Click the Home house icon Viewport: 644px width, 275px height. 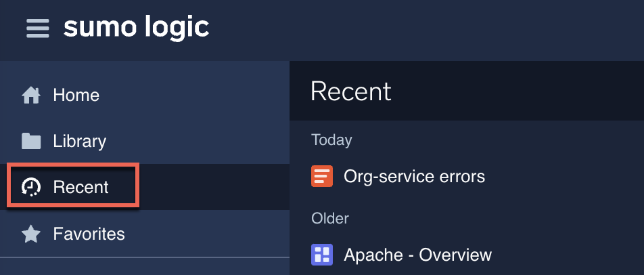[x=31, y=96]
